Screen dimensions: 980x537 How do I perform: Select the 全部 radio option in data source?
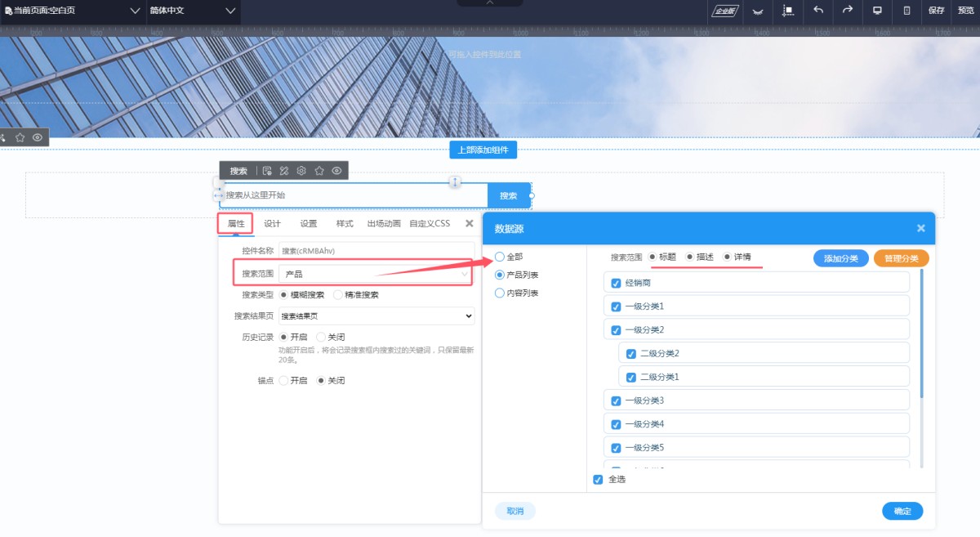pyautogui.click(x=500, y=257)
